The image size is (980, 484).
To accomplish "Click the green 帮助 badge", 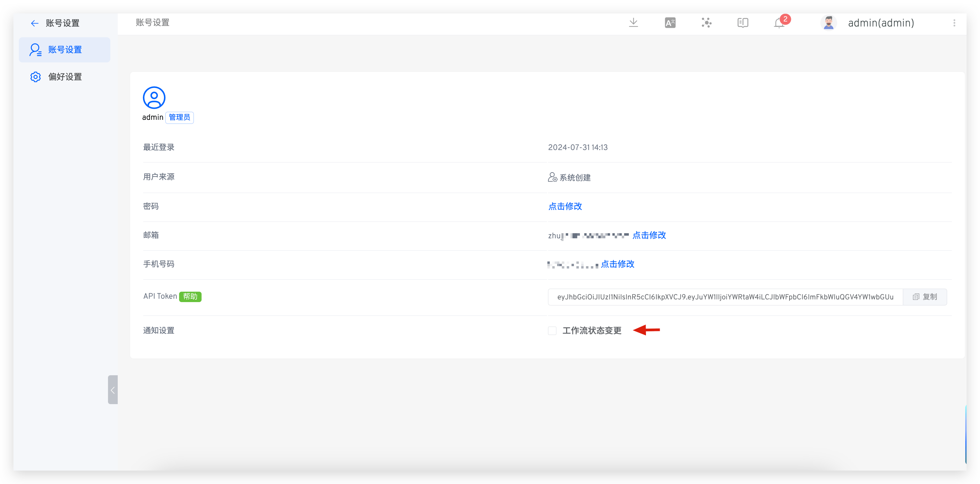I will point(190,297).
